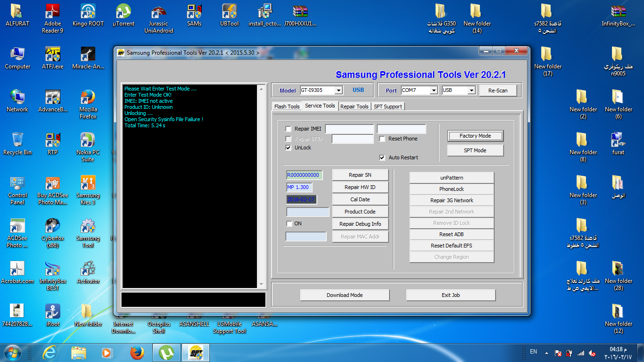Open the Recycle Bin
644x362 pixels.
pyautogui.click(x=17, y=143)
